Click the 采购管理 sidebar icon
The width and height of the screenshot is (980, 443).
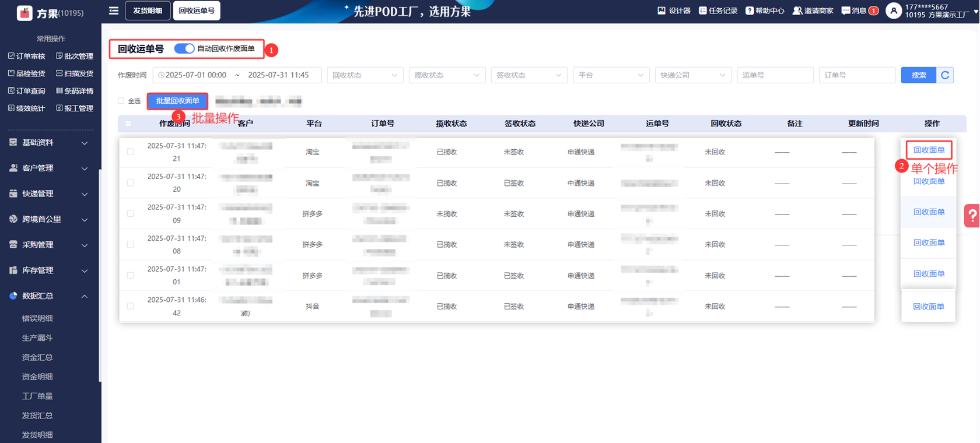(13, 245)
